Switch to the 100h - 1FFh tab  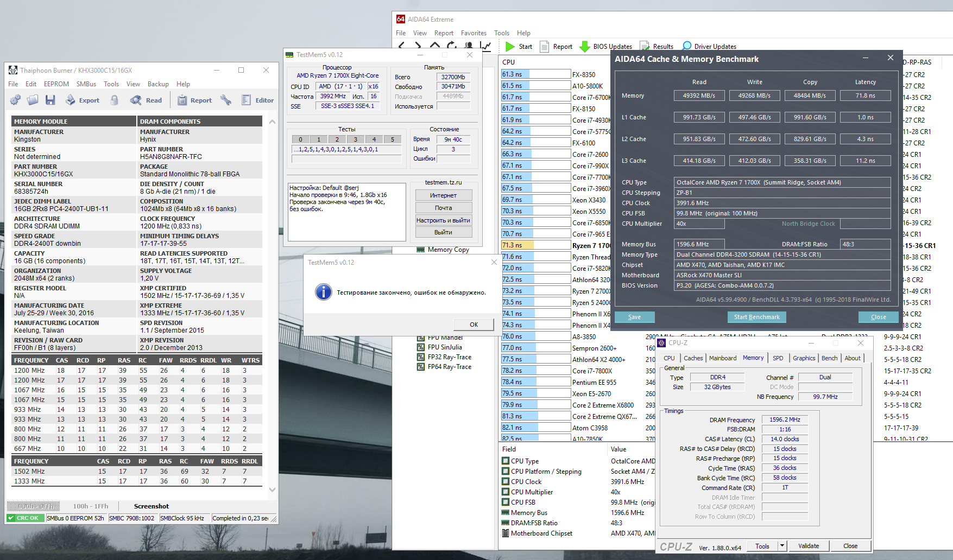pyautogui.click(x=91, y=506)
